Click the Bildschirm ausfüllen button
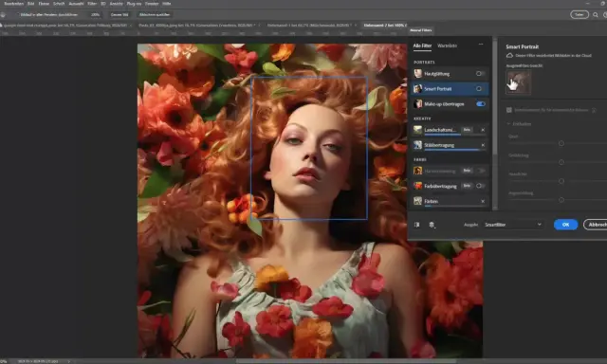 pyautogui.click(x=155, y=15)
